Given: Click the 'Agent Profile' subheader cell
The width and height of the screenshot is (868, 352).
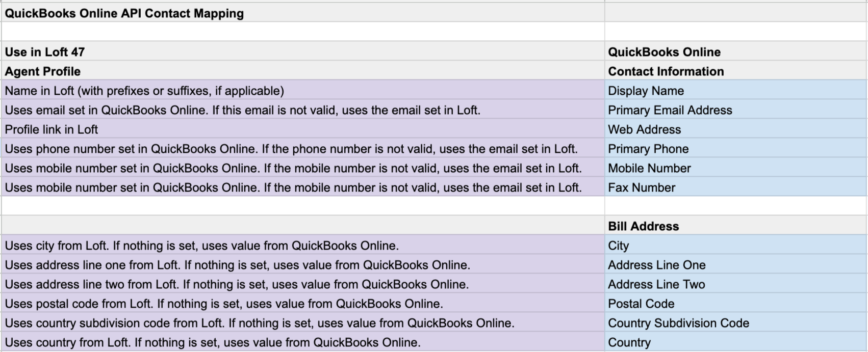Looking at the screenshot, I should pyautogui.click(x=303, y=71).
